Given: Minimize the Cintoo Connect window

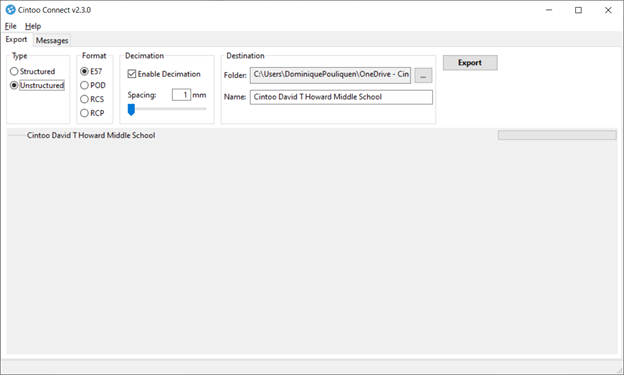Looking at the screenshot, I should pos(549,10).
